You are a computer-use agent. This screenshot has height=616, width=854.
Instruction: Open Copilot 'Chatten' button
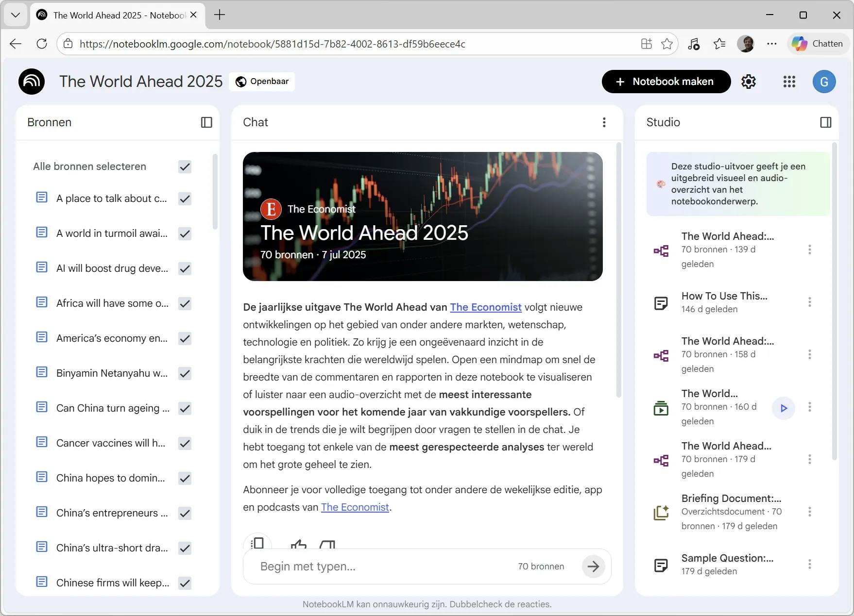tap(818, 44)
